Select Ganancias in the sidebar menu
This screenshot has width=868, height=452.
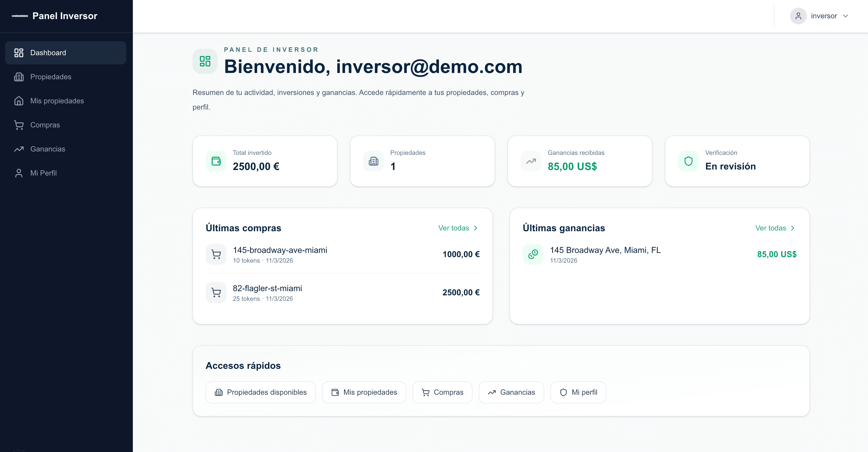click(x=48, y=149)
